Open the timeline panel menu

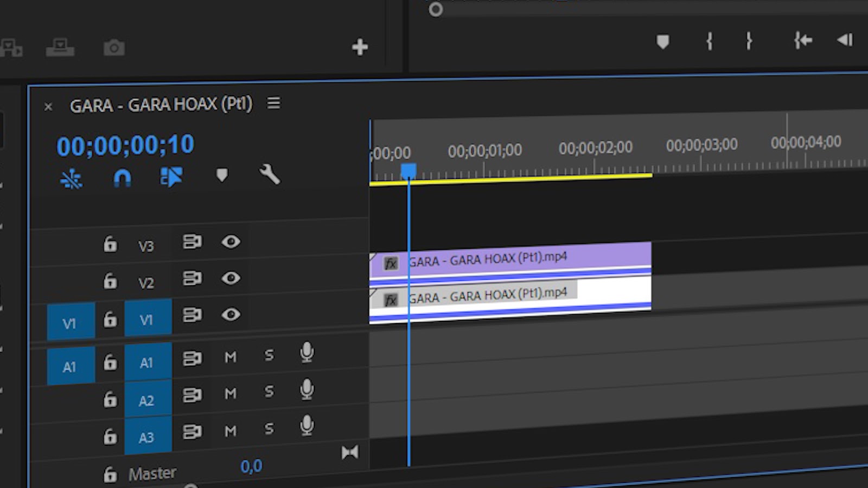pos(275,104)
